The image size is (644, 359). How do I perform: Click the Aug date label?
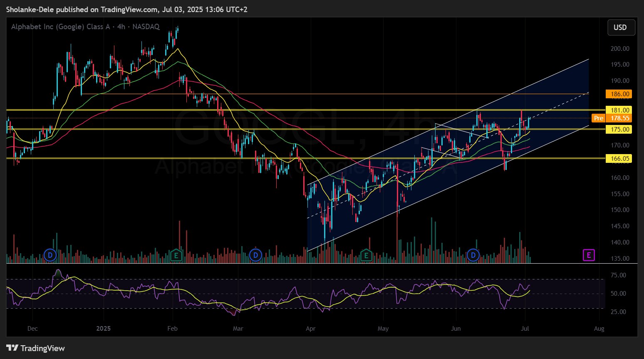599,329
